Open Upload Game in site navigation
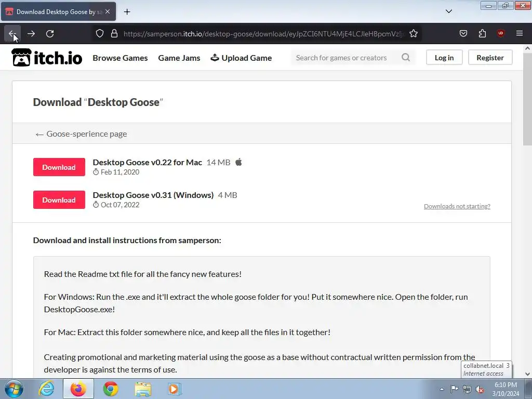Image resolution: width=532 pixels, height=399 pixels. pyautogui.click(x=241, y=58)
